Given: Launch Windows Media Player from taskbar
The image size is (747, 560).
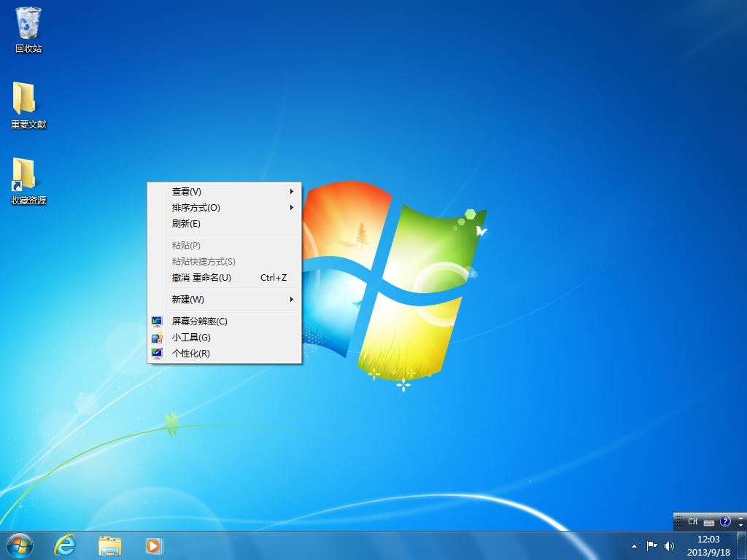Looking at the screenshot, I should [153, 545].
